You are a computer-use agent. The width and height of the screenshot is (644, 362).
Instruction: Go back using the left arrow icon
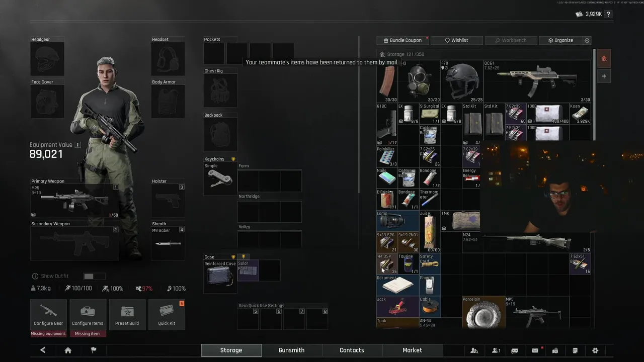click(43, 350)
